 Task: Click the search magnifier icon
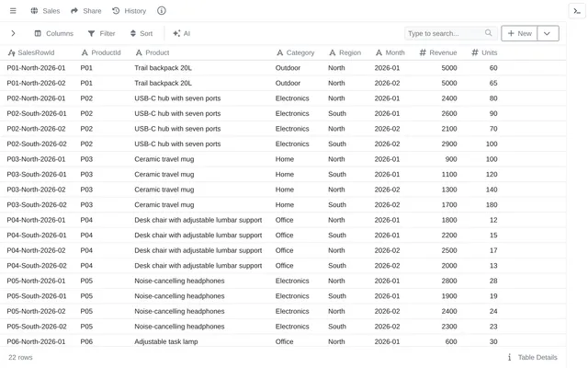[x=488, y=33]
